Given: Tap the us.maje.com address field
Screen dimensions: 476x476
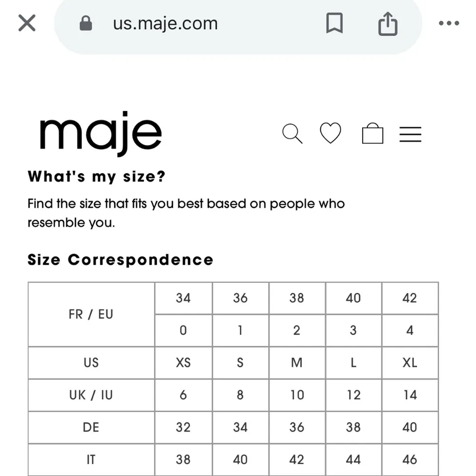Looking at the screenshot, I should [165, 23].
